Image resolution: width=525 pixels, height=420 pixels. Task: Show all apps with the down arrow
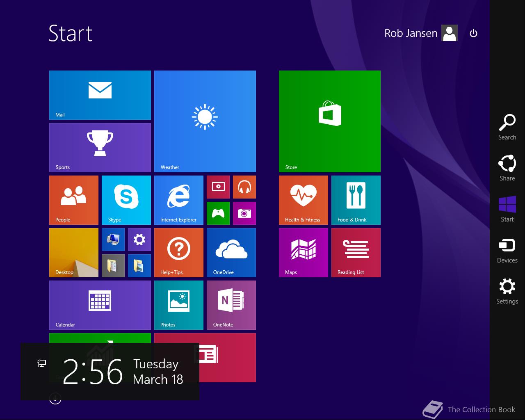click(x=55, y=398)
